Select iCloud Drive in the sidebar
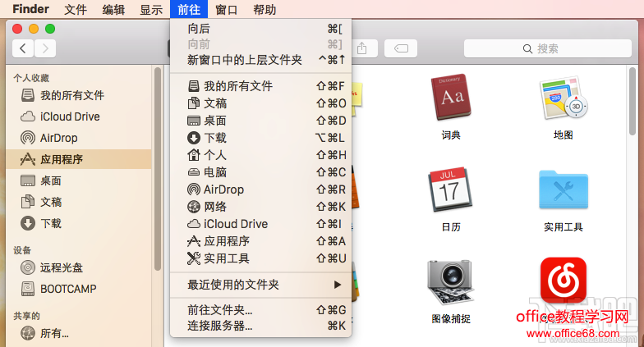Screen dimensions: 644x347 (79, 116)
